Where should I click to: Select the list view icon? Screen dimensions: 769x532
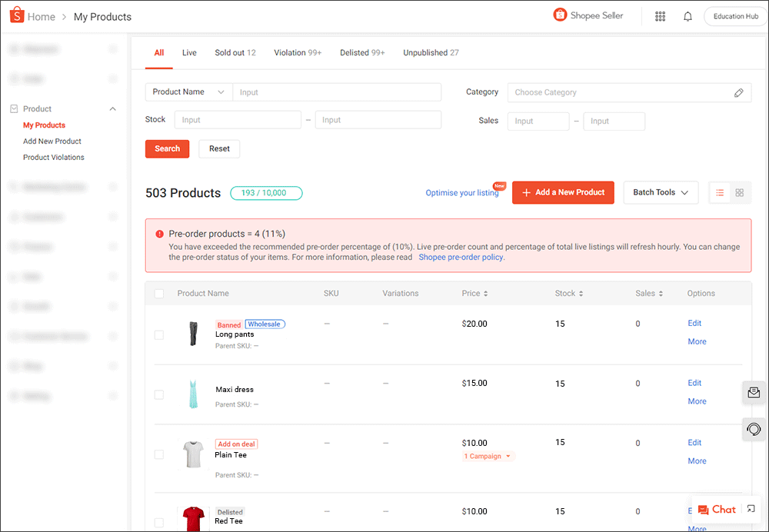point(720,192)
